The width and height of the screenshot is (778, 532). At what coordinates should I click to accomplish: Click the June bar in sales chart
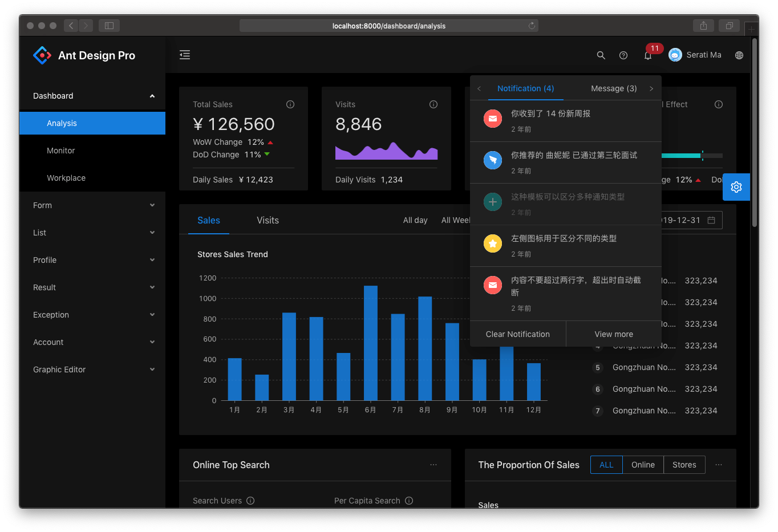pos(370,343)
